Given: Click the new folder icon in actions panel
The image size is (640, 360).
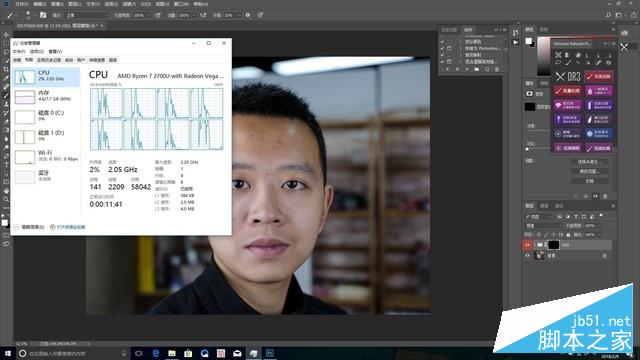Looking at the screenshot, I should [x=477, y=70].
